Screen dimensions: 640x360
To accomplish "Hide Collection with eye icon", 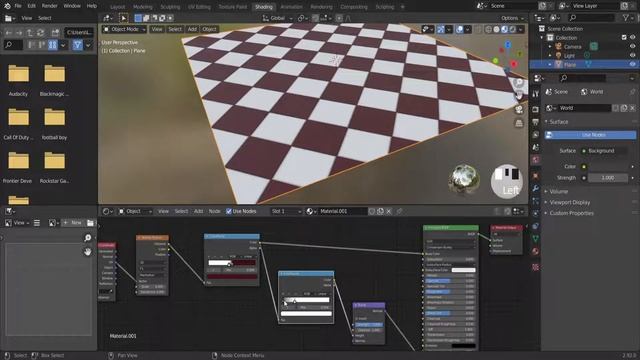I will point(633,38).
